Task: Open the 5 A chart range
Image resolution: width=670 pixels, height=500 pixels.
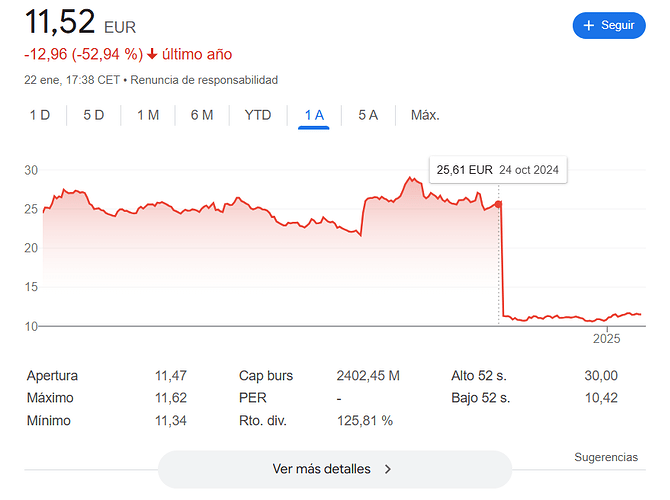Action: tap(368, 115)
